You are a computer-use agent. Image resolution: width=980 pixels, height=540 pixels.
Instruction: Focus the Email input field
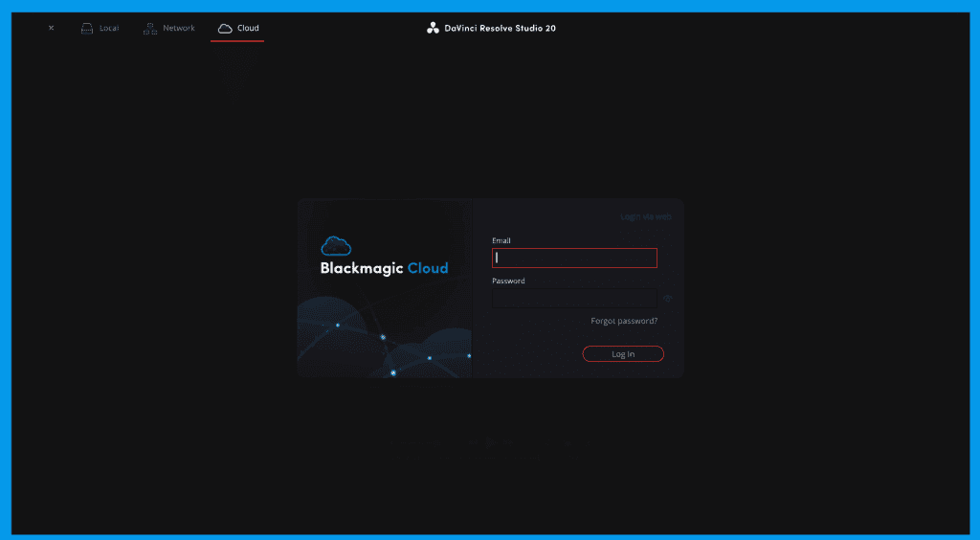pyautogui.click(x=574, y=258)
